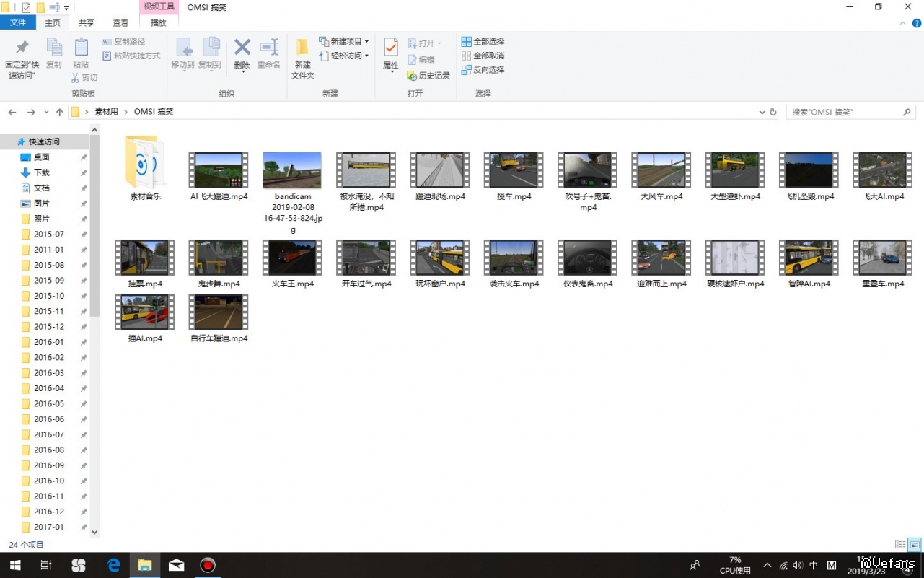
Task: Collapse the ribbon with the chevron
Action: [x=903, y=23]
